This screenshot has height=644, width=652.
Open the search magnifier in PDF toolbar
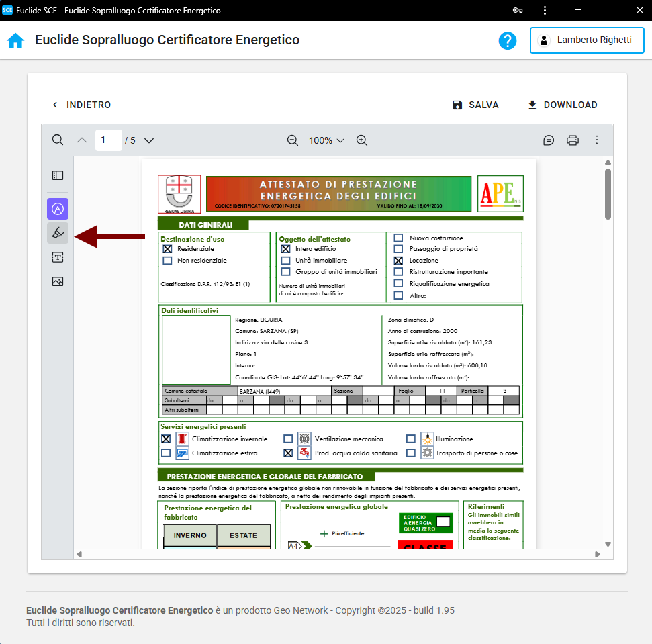pyautogui.click(x=58, y=140)
